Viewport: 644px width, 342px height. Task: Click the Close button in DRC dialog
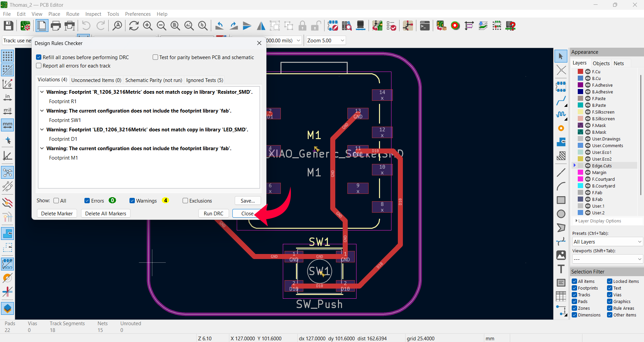pyautogui.click(x=247, y=214)
